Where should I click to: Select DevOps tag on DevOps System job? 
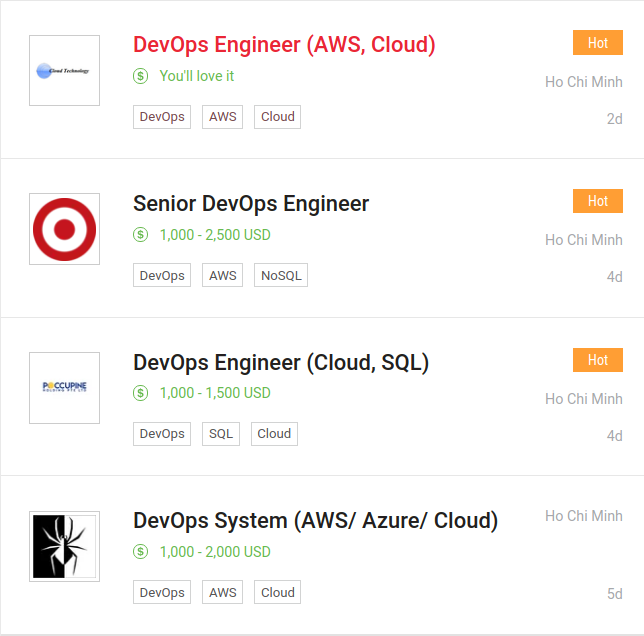pyautogui.click(x=162, y=592)
